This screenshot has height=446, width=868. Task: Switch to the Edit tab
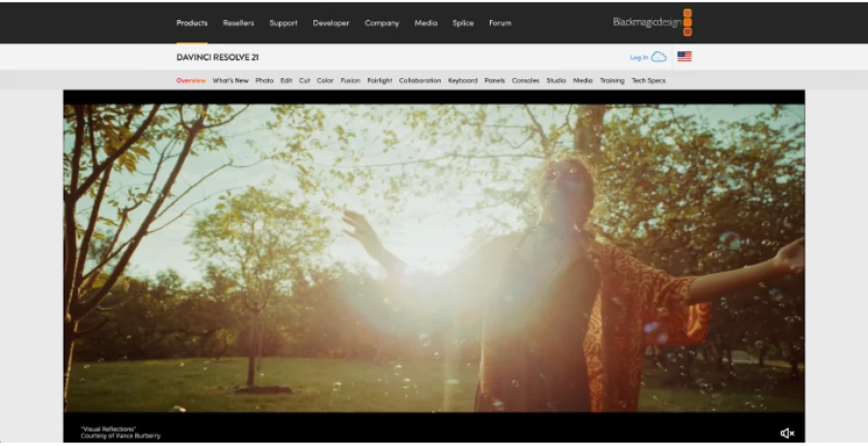click(x=286, y=80)
